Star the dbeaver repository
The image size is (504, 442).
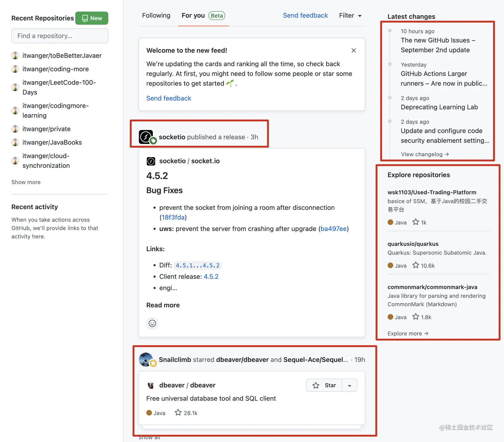coord(324,385)
